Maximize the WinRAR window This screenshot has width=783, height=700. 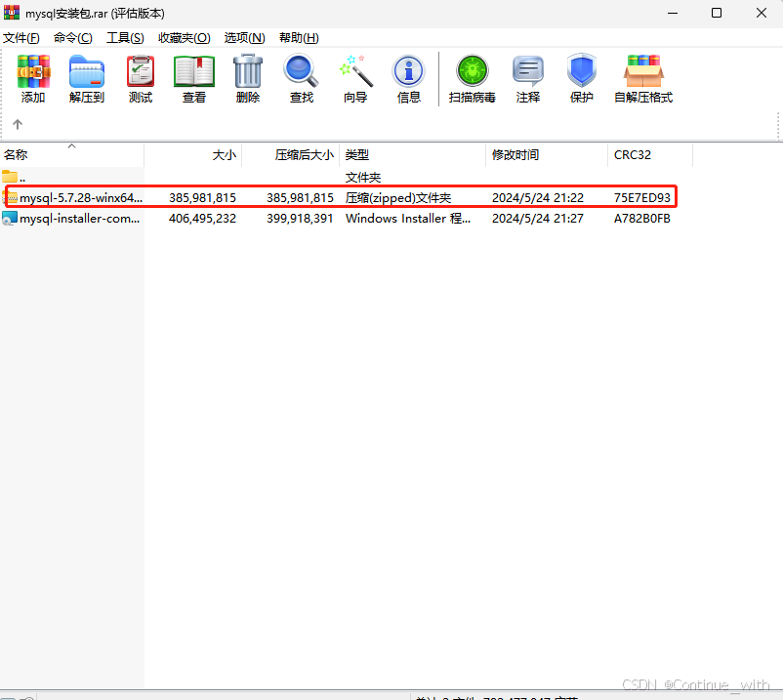coord(717,13)
